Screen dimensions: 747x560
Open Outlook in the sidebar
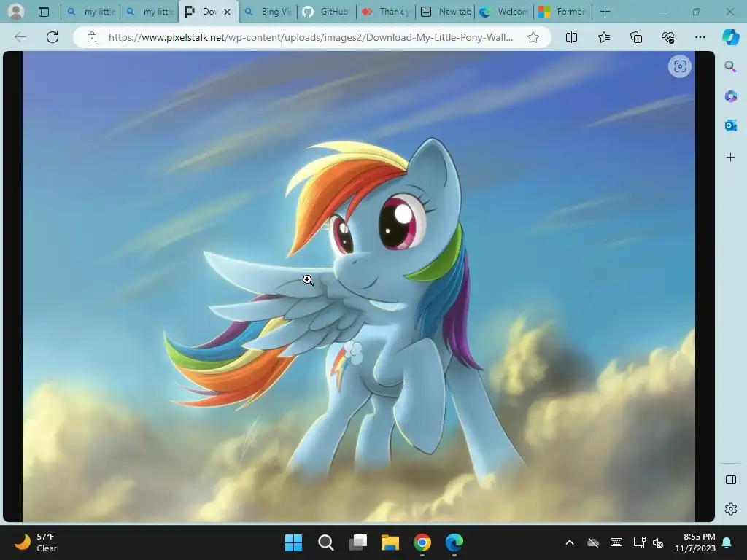730,125
